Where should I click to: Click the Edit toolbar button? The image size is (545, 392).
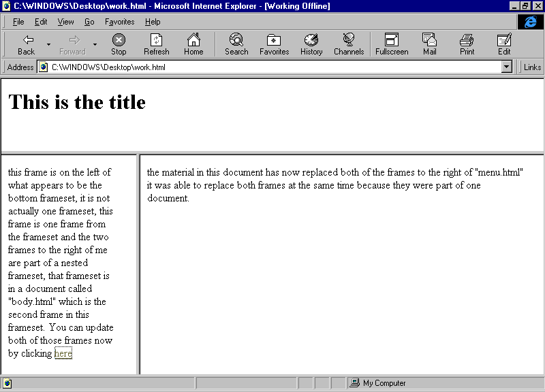(504, 44)
